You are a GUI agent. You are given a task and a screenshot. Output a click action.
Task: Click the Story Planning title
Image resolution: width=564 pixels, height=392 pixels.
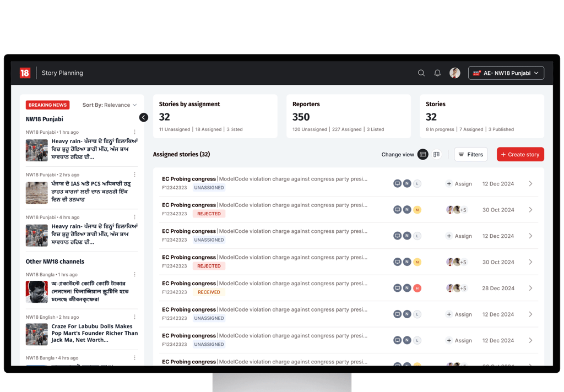click(x=62, y=73)
